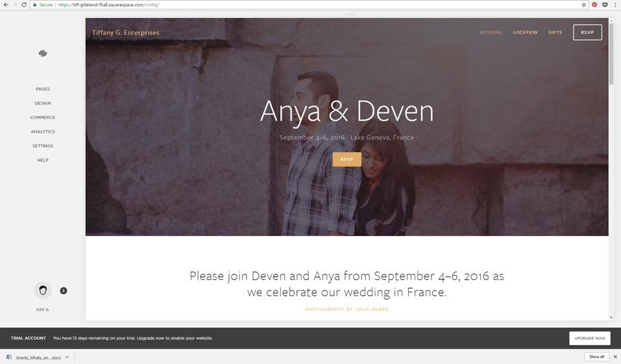Reload the page with the refresh icon
This screenshot has width=621, height=364.
point(24,5)
